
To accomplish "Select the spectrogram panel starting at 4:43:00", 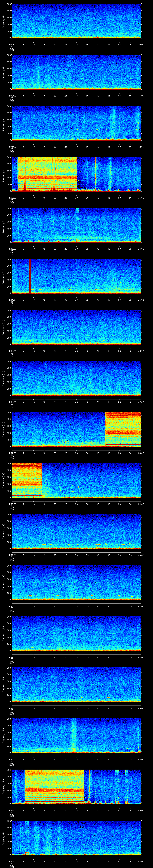I will point(76,736).
